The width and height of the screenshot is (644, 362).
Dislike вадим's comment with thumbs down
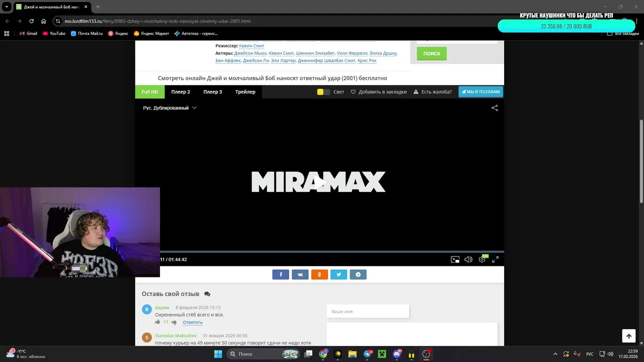point(174,322)
